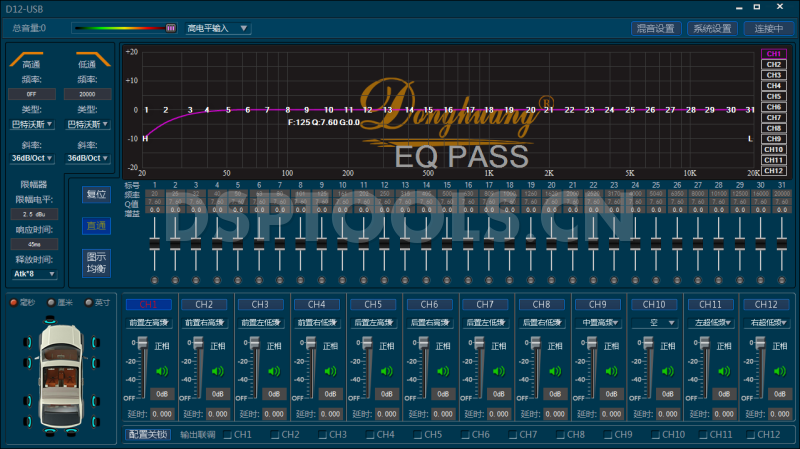The image size is (800, 449).
Task: Mute the CH7 speaker icon
Action: coord(498,372)
